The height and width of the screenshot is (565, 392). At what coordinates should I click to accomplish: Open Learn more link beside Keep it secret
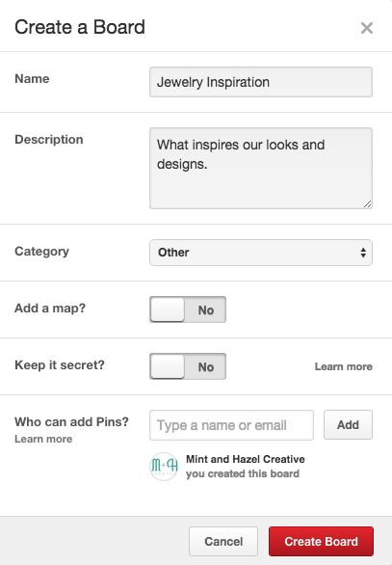point(344,366)
